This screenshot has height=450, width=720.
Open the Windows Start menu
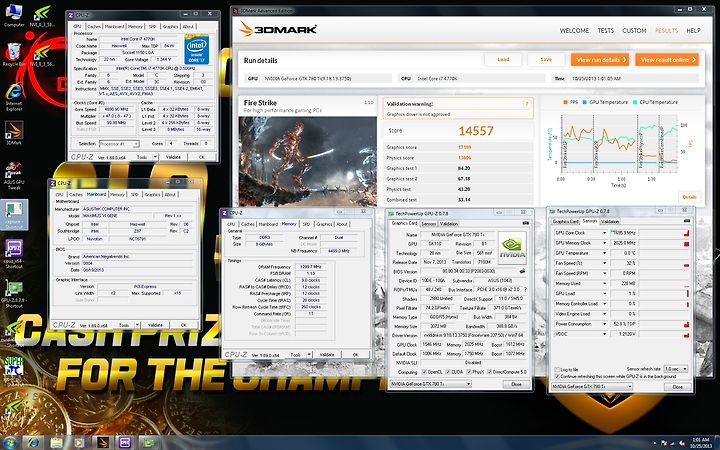(10, 443)
